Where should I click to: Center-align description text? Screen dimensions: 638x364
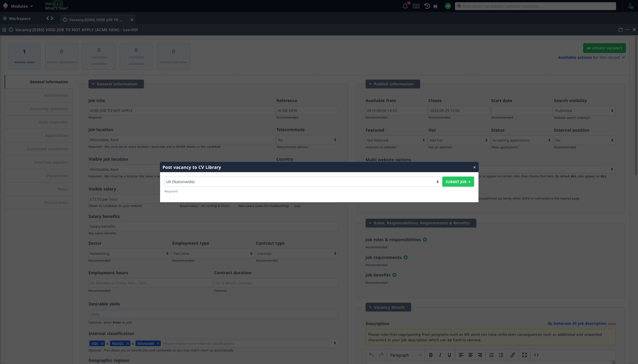click(471, 355)
